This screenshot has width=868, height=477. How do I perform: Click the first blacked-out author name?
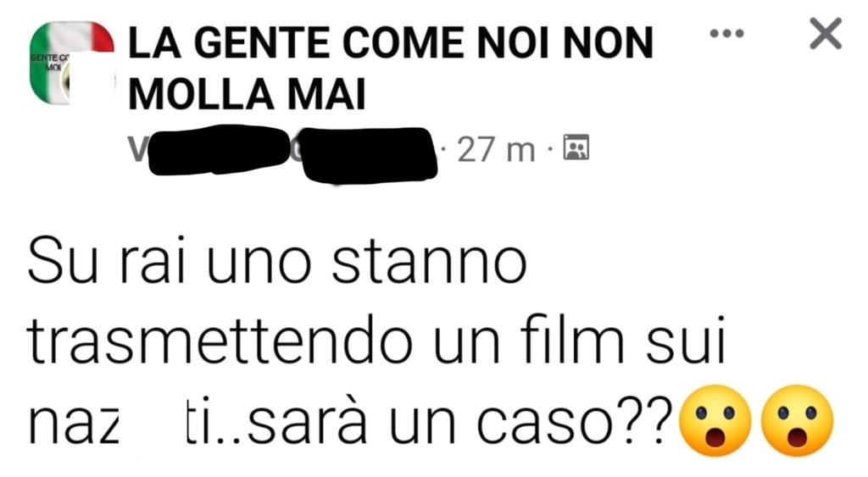218,149
